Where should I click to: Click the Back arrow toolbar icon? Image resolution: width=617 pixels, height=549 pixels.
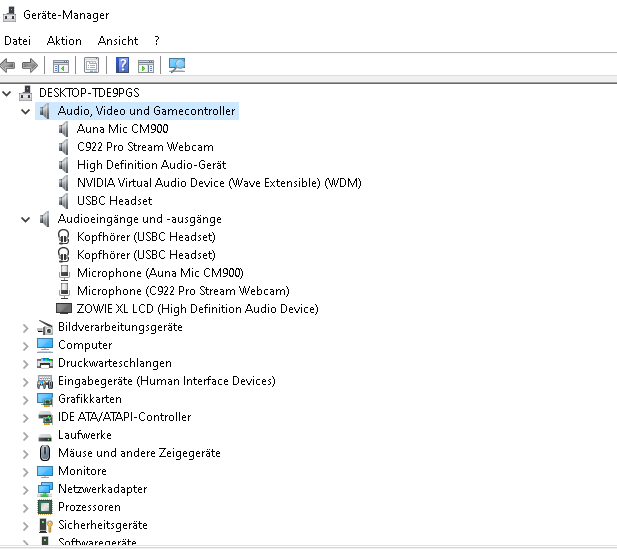8,65
